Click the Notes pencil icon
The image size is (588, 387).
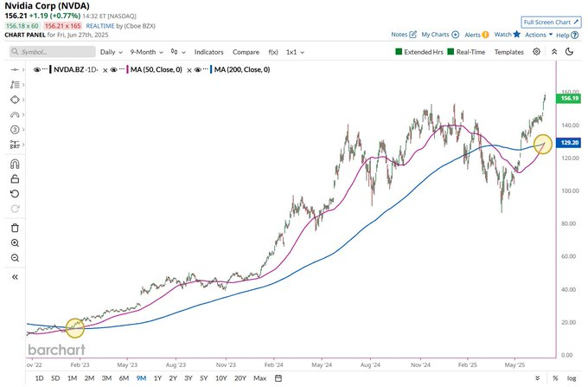412,35
